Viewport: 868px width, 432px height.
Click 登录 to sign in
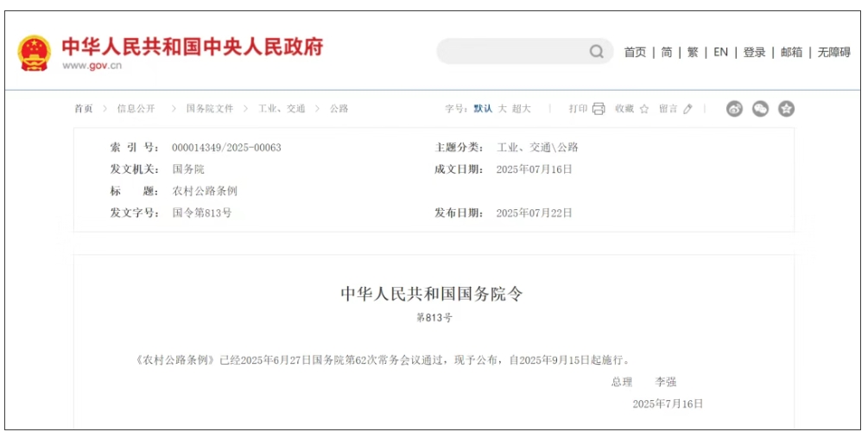(x=754, y=53)
